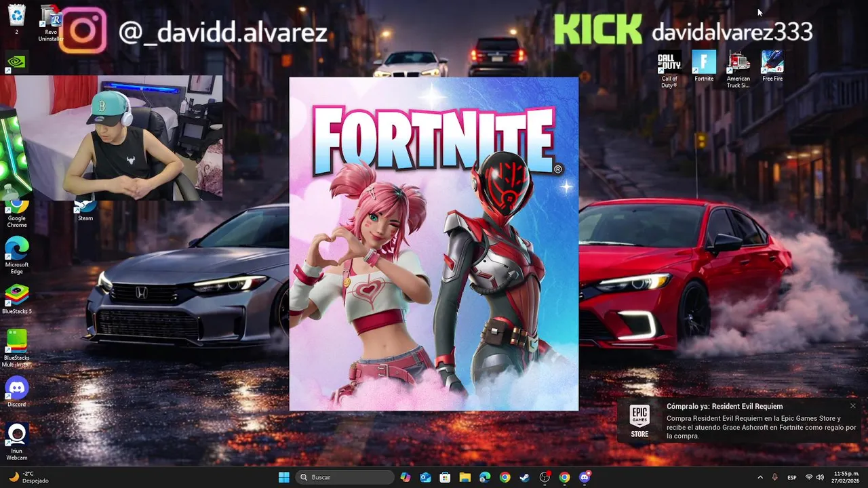Image resolution: width=868 pixels, height=488 pixels.
Task: Select the NVIDIA desktop shortcut
Action: [16, 62]
